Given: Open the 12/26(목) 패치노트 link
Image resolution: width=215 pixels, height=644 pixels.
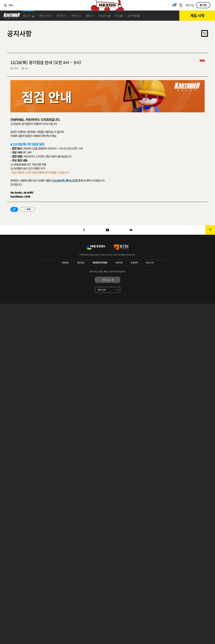Looking at the screenshot, I should click(64, 181).
